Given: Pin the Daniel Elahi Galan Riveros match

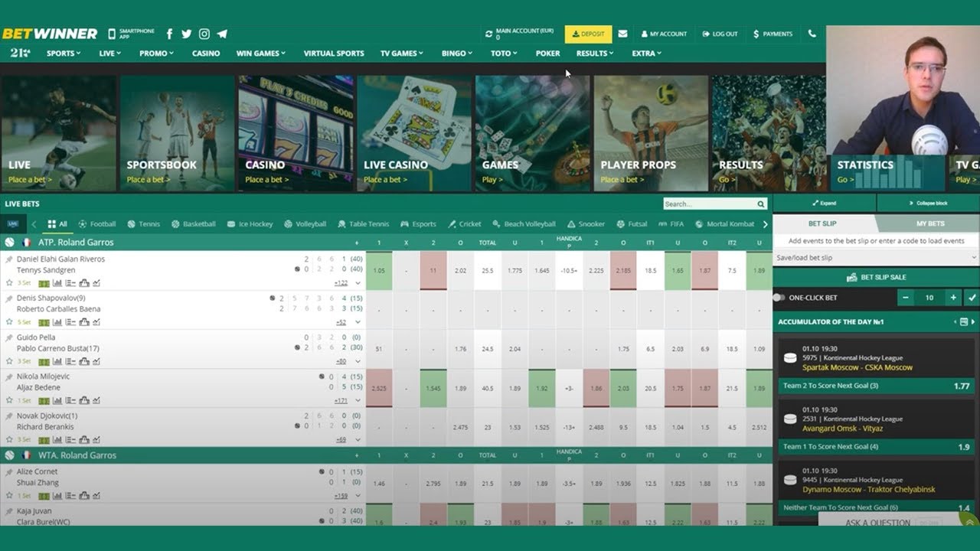Looking at the screenshot, I should (x=9, y=259).
